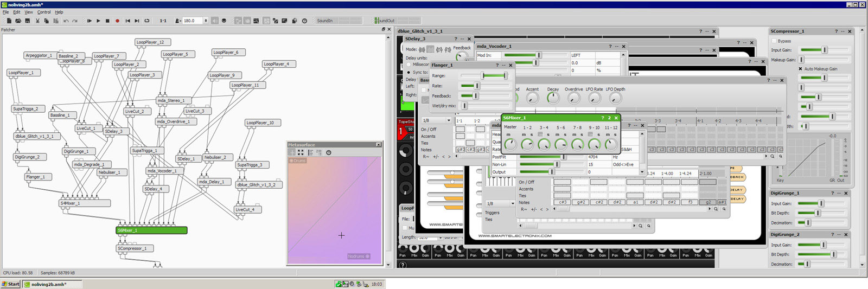Select the Sync to option in SDelay_3

click(x=409, y=72)
